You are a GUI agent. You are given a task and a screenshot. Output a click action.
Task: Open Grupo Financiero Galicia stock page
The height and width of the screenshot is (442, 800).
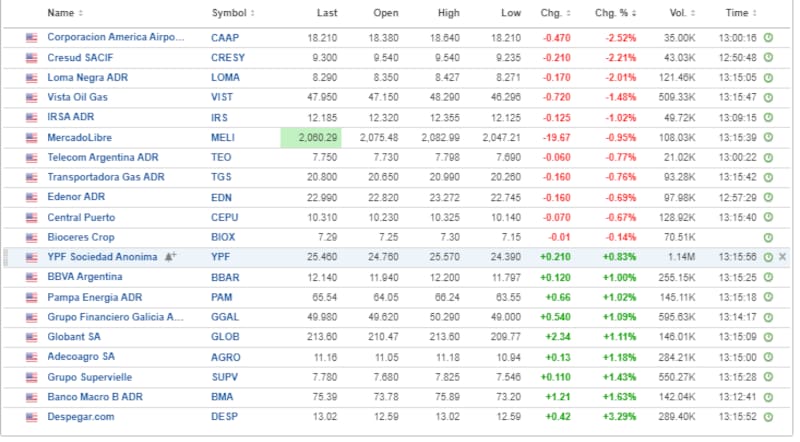click(115, 317)
